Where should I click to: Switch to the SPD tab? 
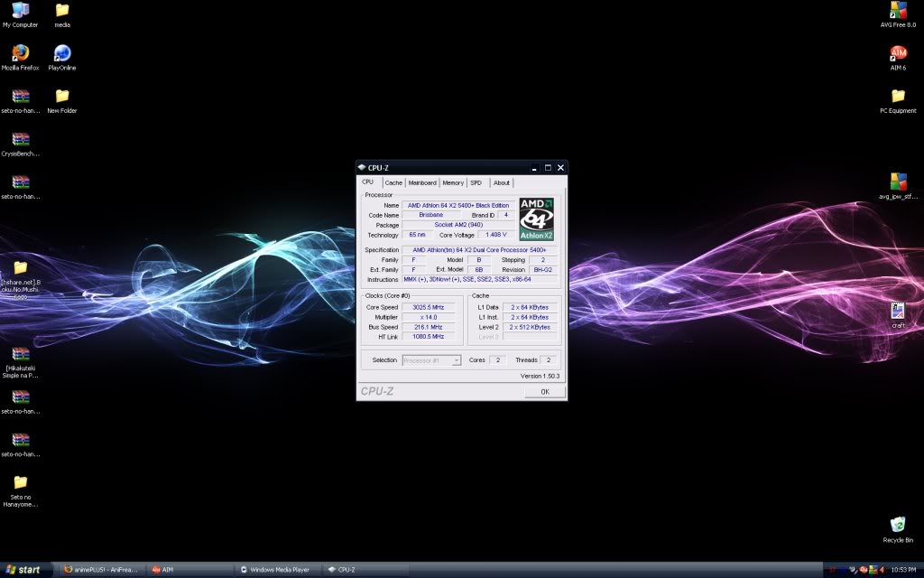[x=476, y=182]
